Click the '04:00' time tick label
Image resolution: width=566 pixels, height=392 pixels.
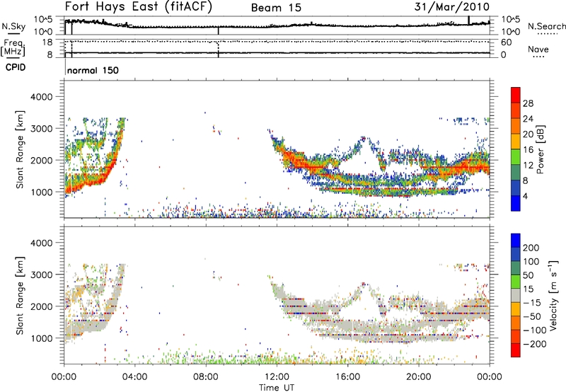coord(135,377)
